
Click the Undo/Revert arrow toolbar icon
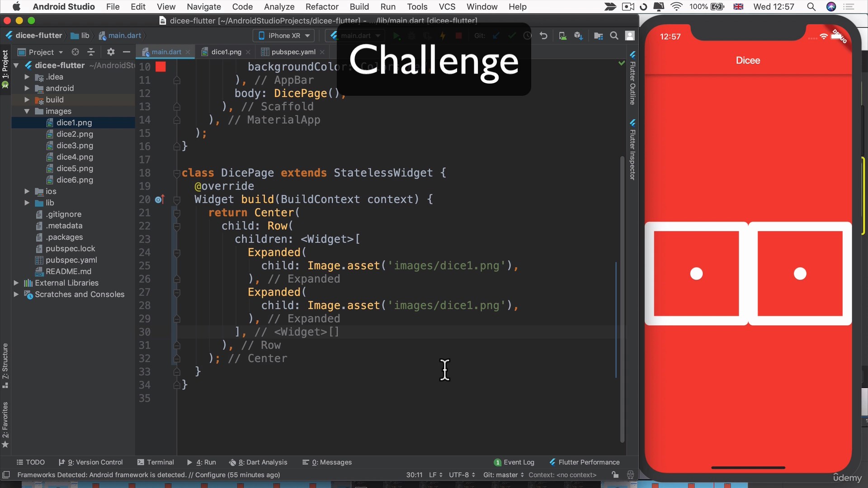click(x=543, y=36)
